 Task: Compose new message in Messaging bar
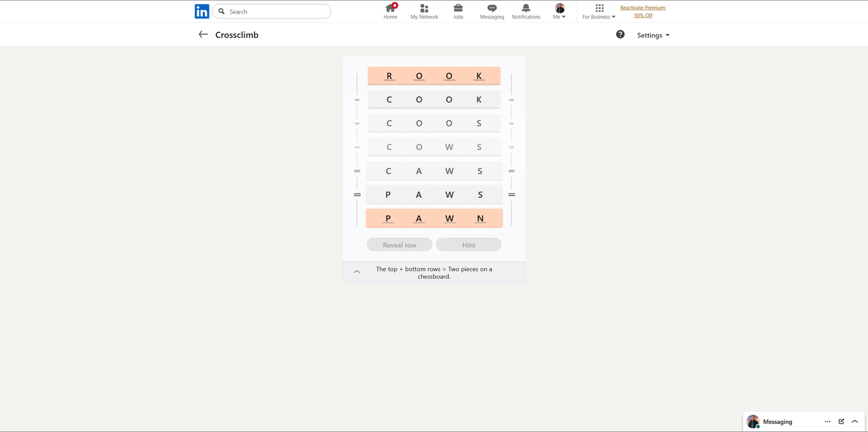[x=841, y=422]
